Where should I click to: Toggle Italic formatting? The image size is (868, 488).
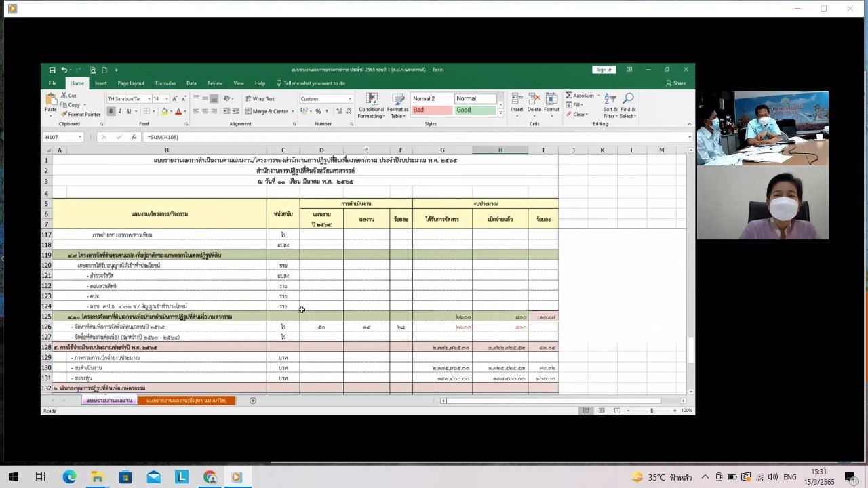(120, 111)
